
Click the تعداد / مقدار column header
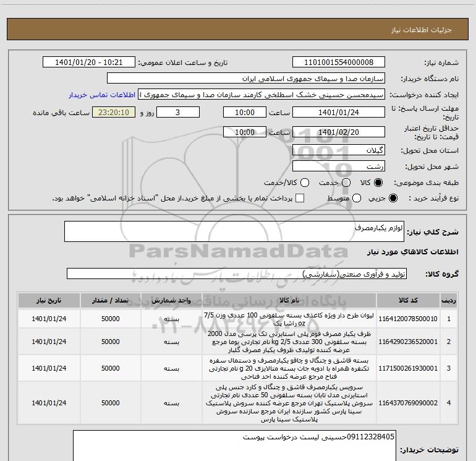(x=111, y=300)
